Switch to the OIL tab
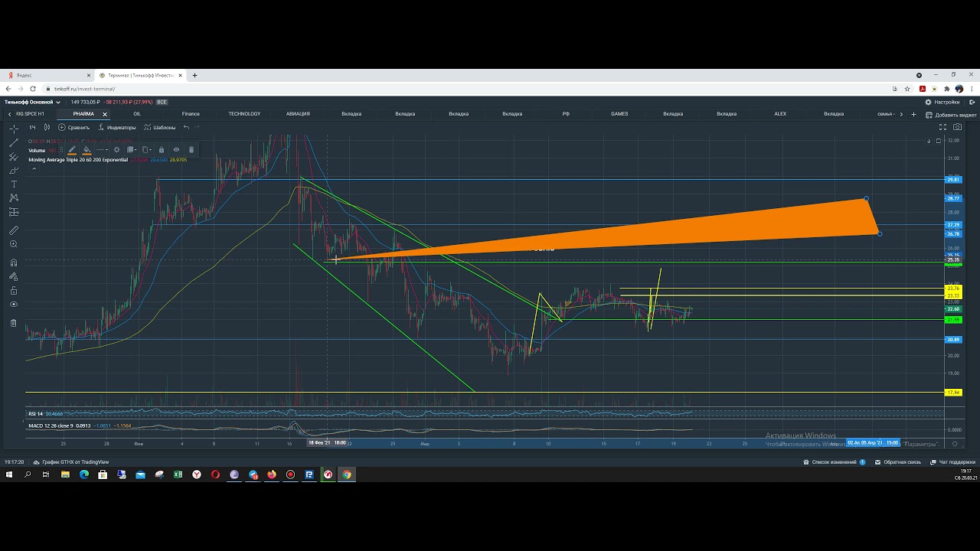 [137, 114]
